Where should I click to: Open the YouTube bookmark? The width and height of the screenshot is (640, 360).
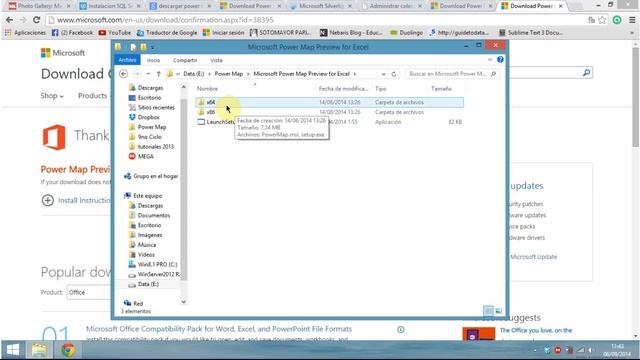pyautogui.click(x=115, y=32)
